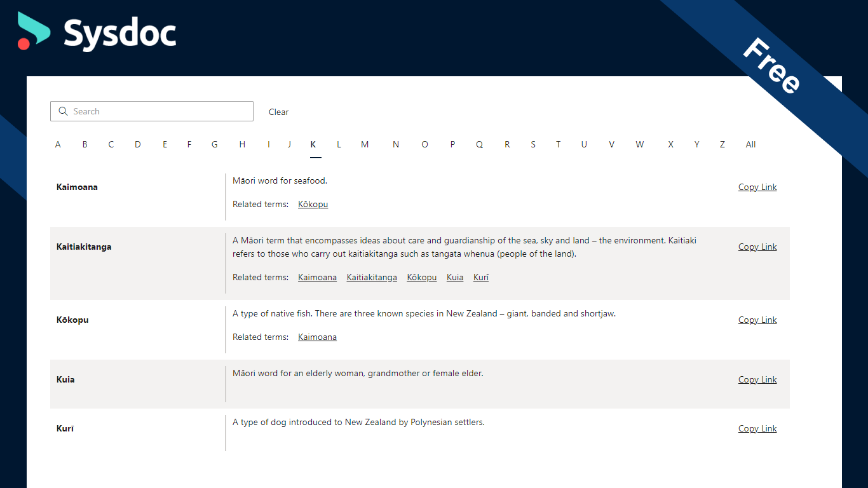The width and height of the screenshot is (868, 488).
Task: Click into the Search input field
Action: [x=153, y=111]
